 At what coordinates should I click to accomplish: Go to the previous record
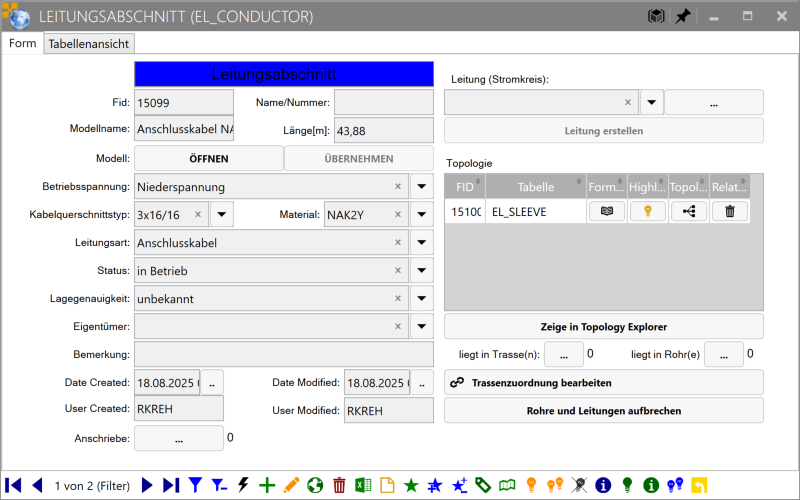pos(37,485)
